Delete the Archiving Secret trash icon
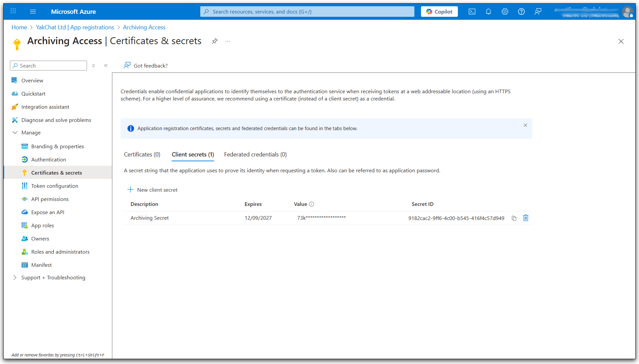Image resolution: width=639 pixels, height=364 pixels. click(526, 218)
